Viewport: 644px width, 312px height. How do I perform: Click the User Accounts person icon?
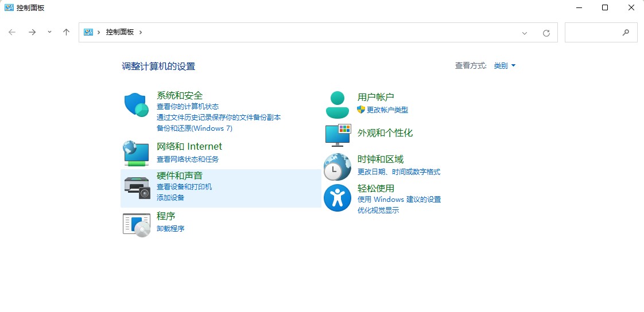coord(337,104)
